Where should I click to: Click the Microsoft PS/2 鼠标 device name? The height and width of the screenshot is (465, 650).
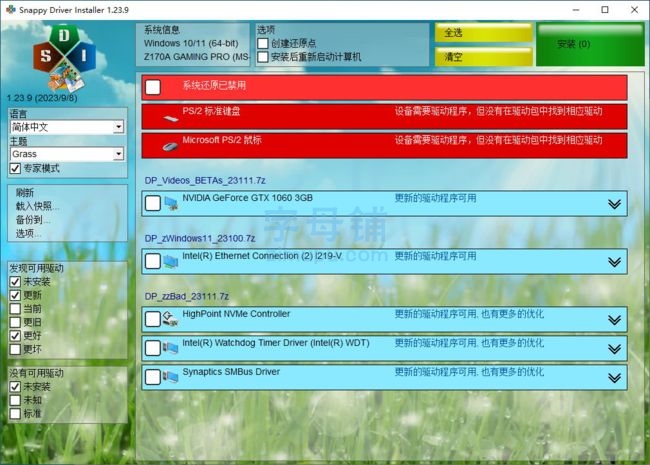pos(222,140)
